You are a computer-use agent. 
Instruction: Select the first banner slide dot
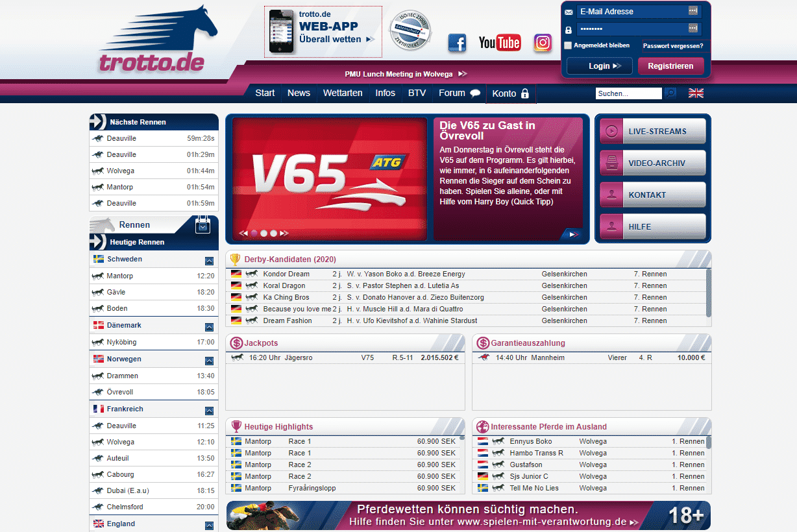click(255, 233)
